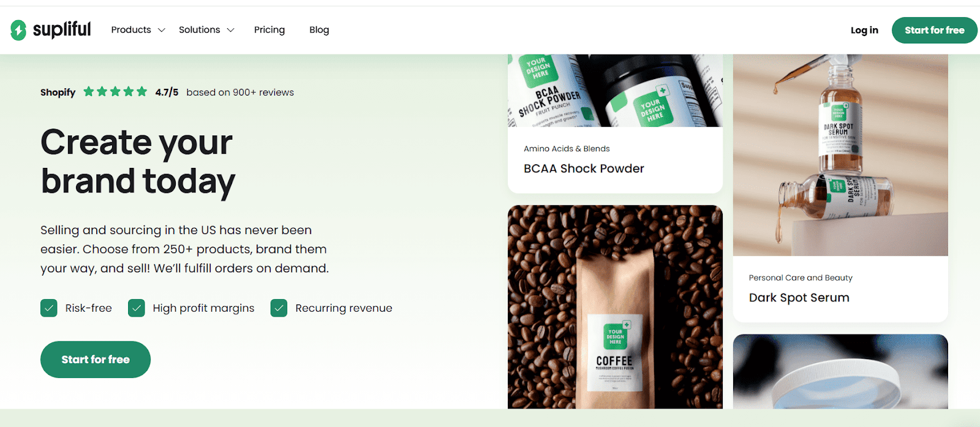Open the BCAA Shock Powder product image

(615, 91)
